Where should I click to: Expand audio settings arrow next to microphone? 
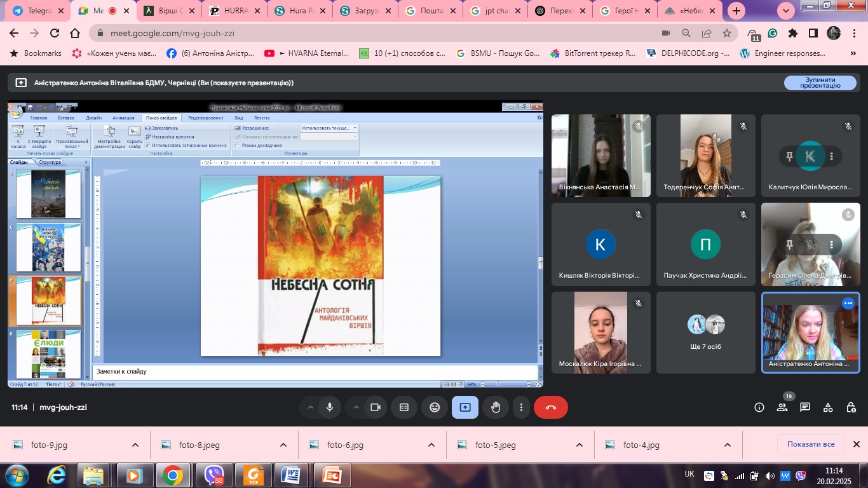[x=311, y=407]
